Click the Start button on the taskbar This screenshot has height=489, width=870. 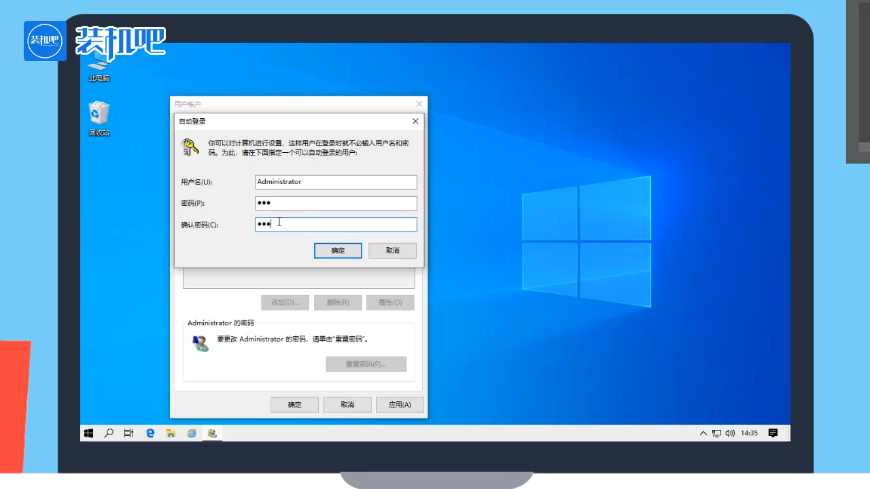pos(88,433)
